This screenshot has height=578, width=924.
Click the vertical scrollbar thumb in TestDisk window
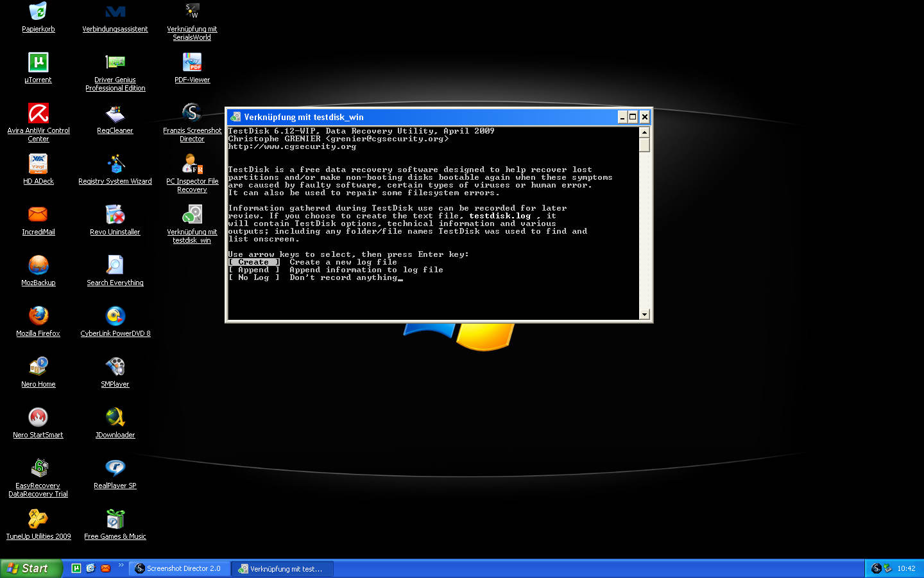tap(644, 144)
